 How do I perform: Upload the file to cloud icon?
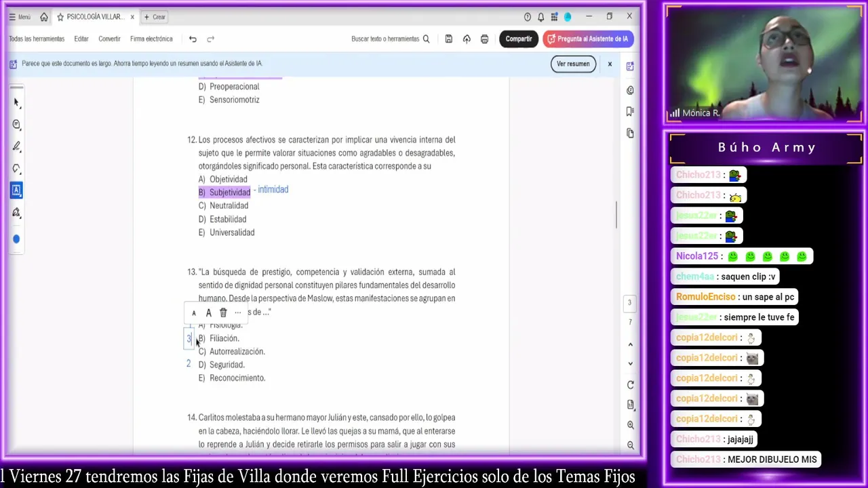(467, 39)
